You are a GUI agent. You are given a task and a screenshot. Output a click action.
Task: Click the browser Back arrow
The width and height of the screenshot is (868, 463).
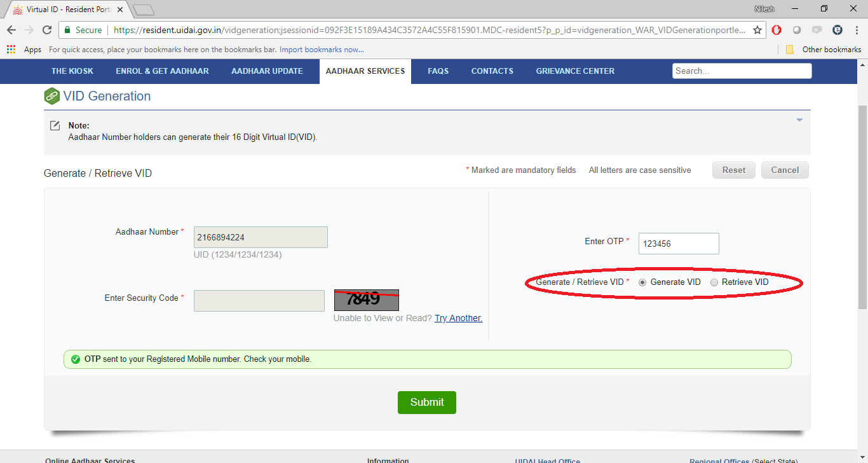click(x=11, y=30)
